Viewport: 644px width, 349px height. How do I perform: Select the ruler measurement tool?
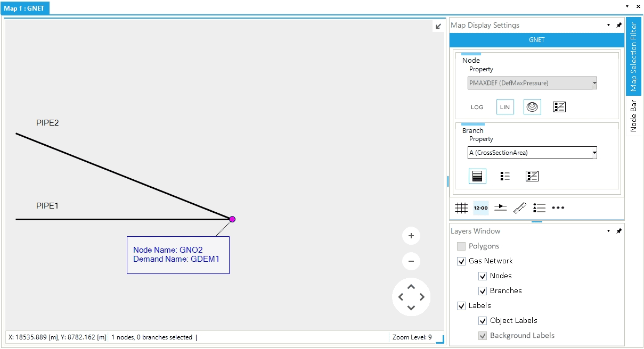pyautogui.click(x=520, y=208)
